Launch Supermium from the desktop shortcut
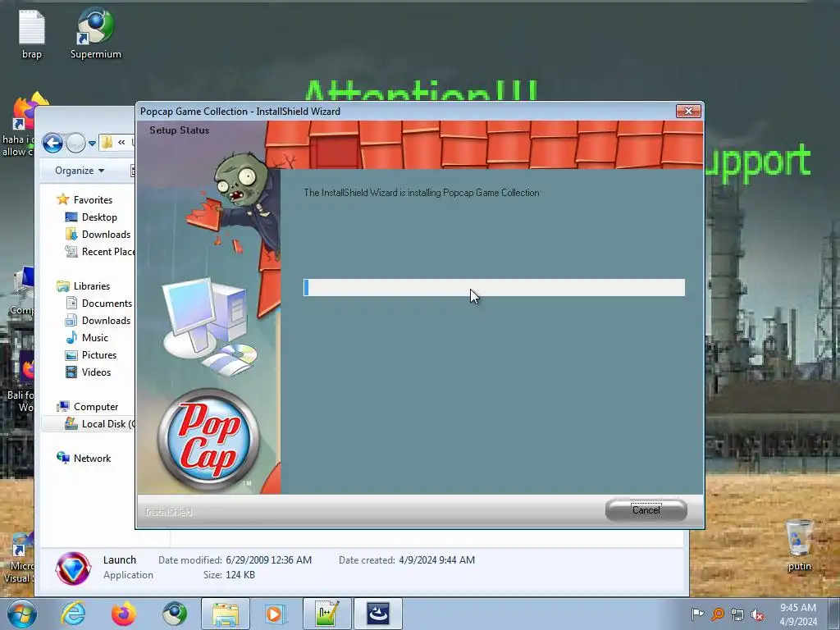Screen dimensions: 840x630 point(96,33)
